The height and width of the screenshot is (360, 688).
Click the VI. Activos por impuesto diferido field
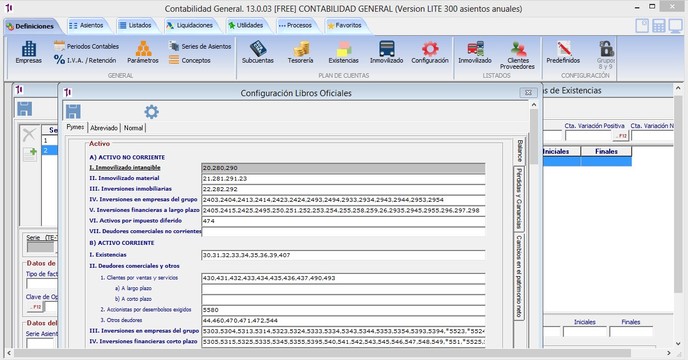tap(344, 221)
